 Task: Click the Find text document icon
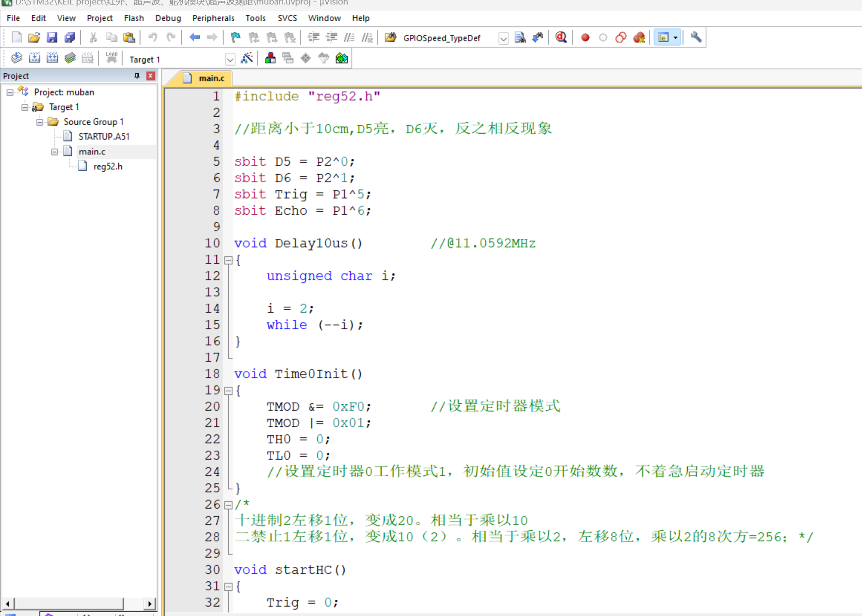(520, 38)
